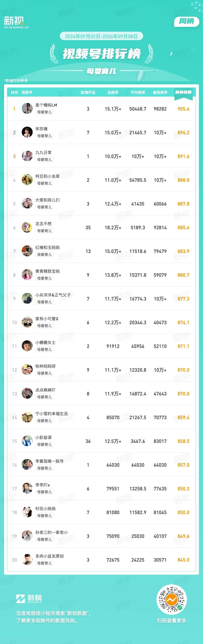Select the 新增作品 column header
Viewport: 203px width, 644px height.
(x=88, y=93)
